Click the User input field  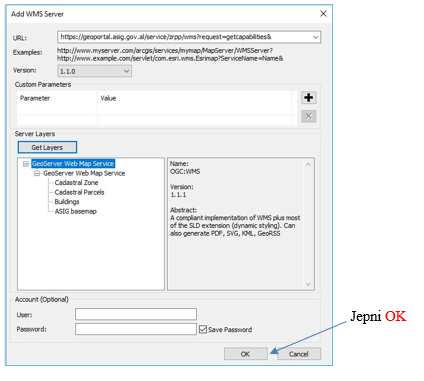[136, 314]
